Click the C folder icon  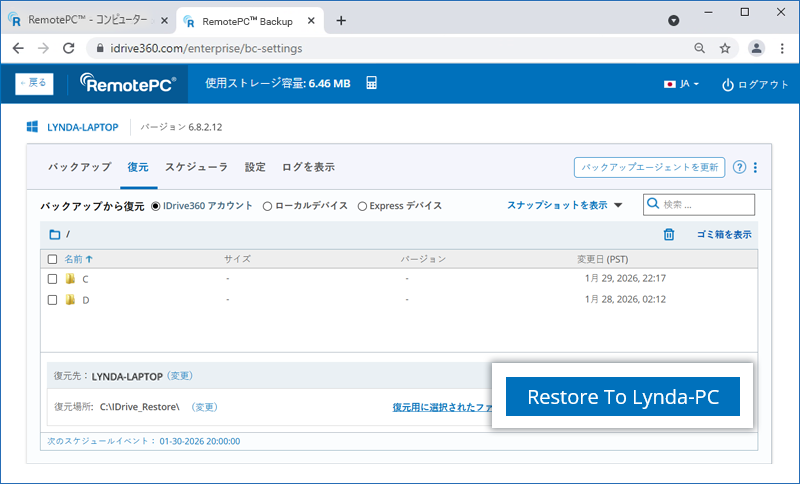70,279
